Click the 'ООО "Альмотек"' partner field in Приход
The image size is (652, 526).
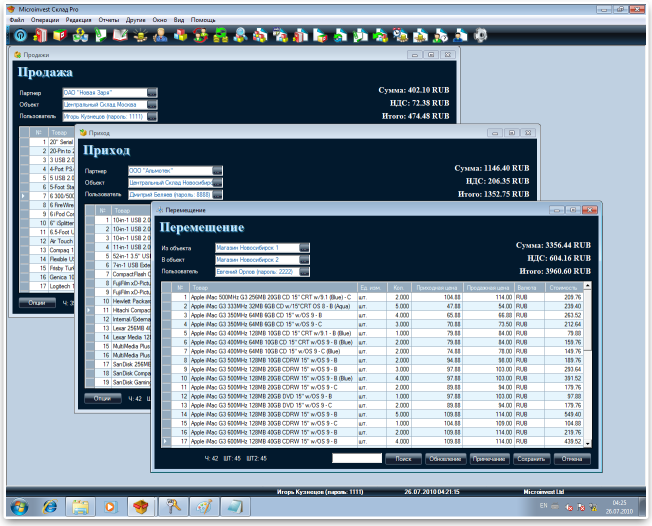(x=170, y=170)
